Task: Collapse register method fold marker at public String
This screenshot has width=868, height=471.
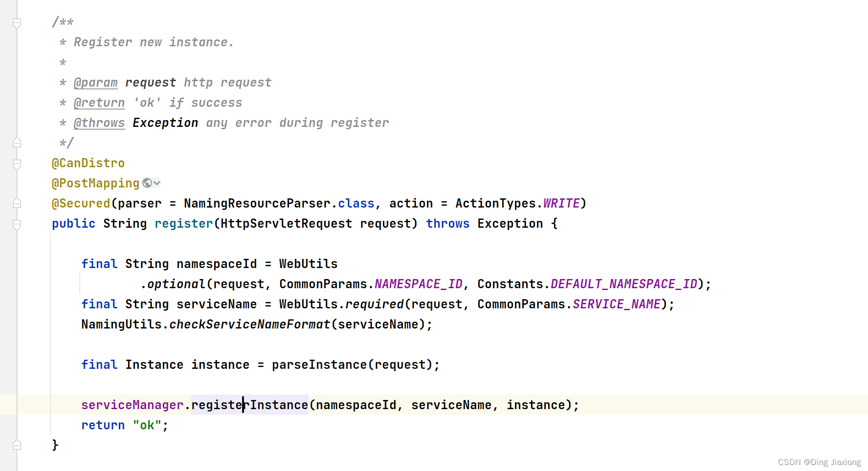Action: click(x=17, y=224)
